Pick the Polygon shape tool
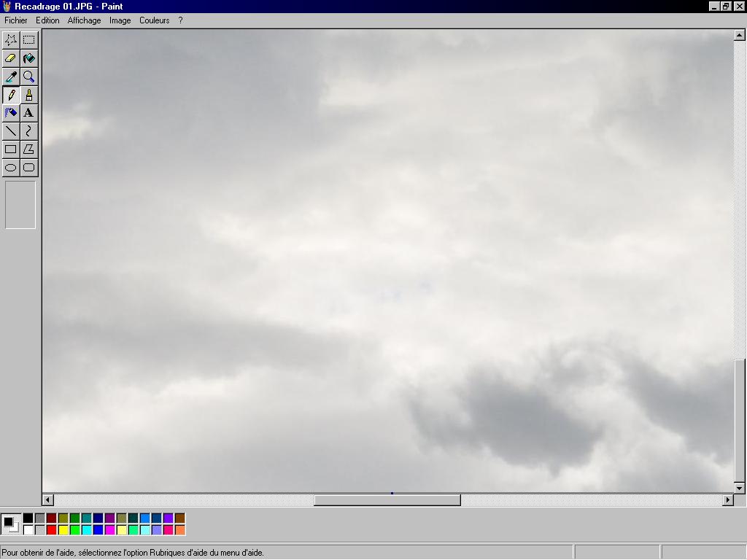The height and width of the screenshot is (560, 747). 28,149
